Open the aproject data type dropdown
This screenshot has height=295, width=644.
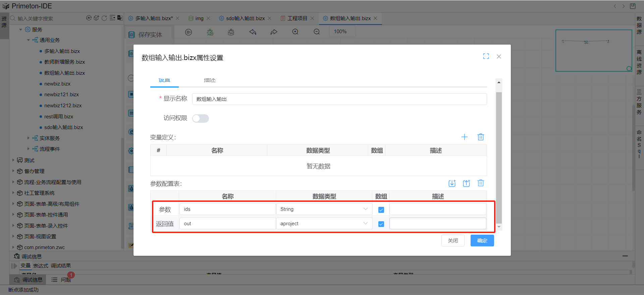[x=324, y=224]
